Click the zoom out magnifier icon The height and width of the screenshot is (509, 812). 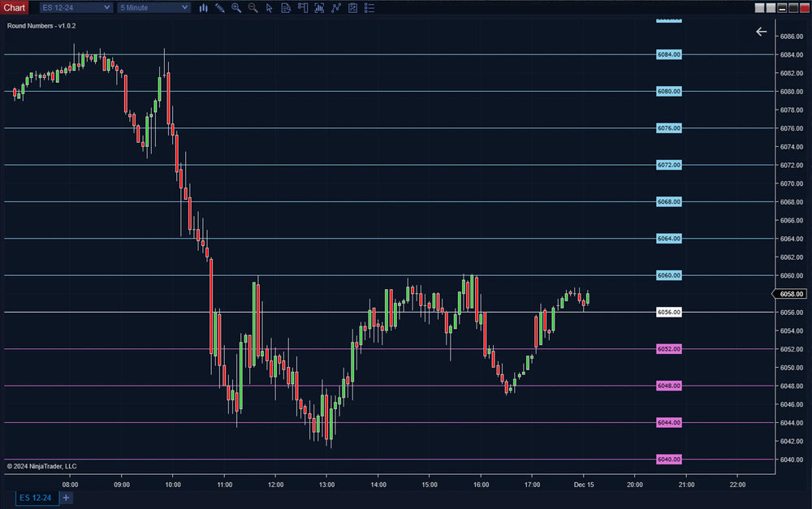[253, 7]
